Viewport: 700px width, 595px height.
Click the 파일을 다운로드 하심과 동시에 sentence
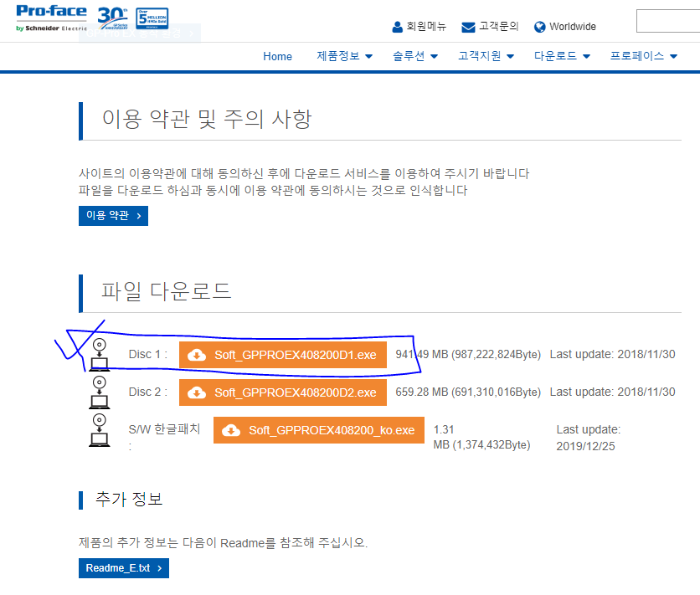[x=273, y=191]
